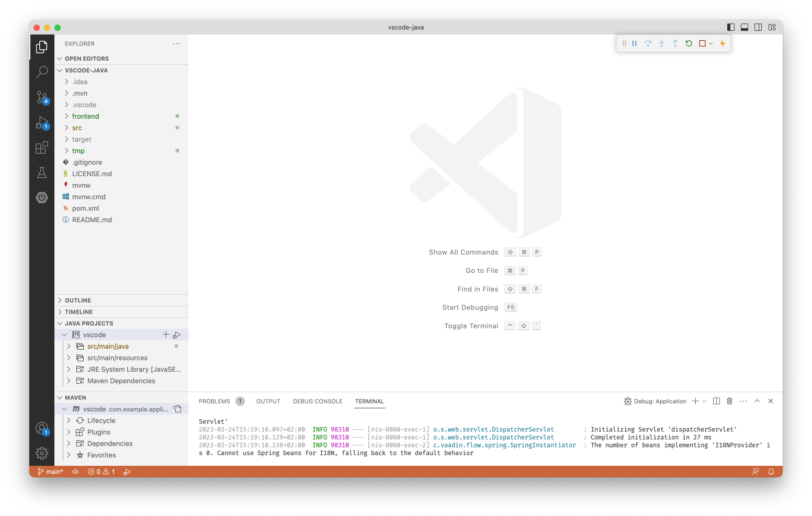Screen dimensions: 812x516
Task: Click the plus icon on vscode project
Action: pos(166,335)
